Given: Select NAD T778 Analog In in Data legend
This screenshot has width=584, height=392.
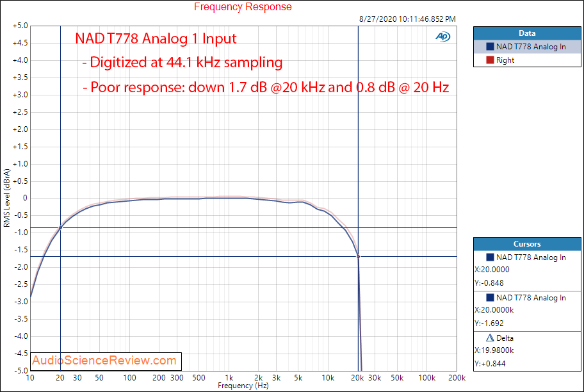Looking at the screenshot, I should pyautogui.click(x=527, y=47).
